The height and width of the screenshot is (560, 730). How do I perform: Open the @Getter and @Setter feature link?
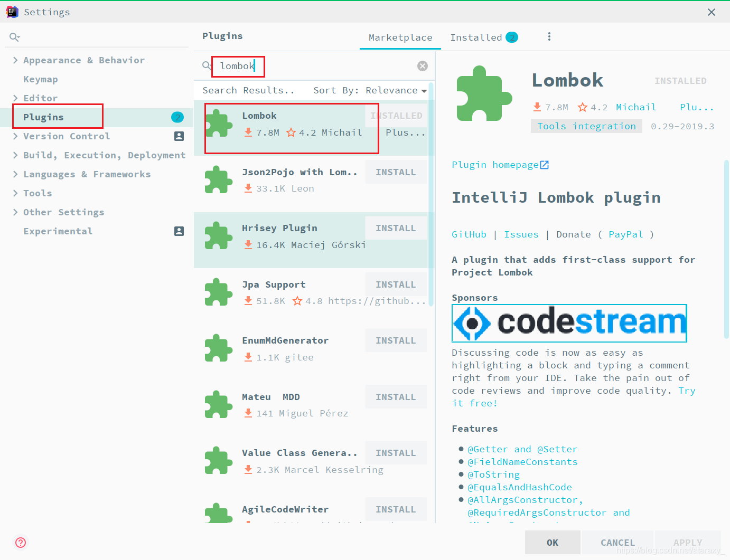tap(522, 449)
